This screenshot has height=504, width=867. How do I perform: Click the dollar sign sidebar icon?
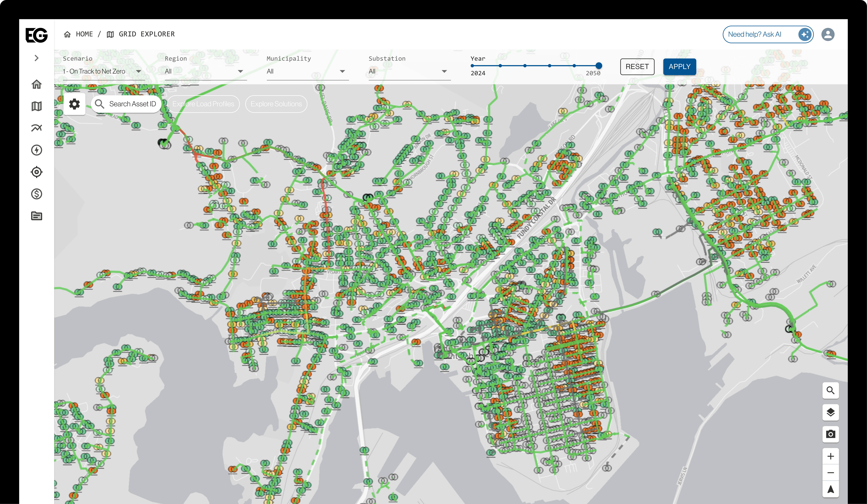(x=36, y=194)
